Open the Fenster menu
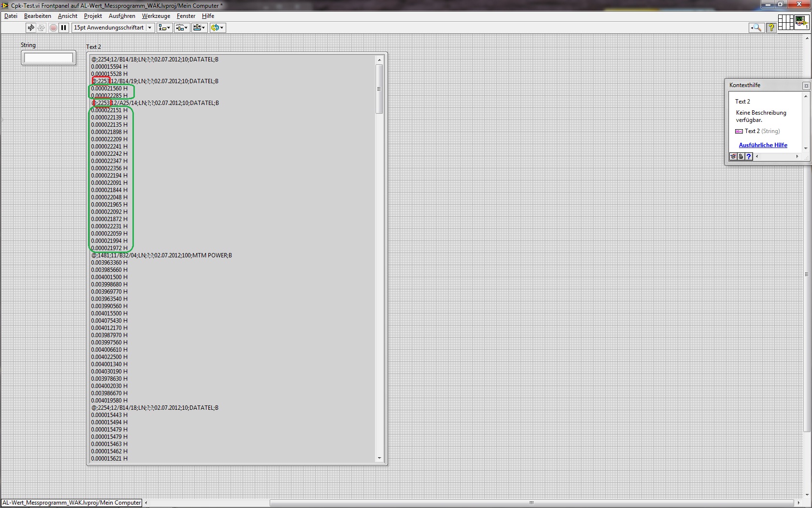The width and height of the screenshot is (812, 508). (186, 16)
